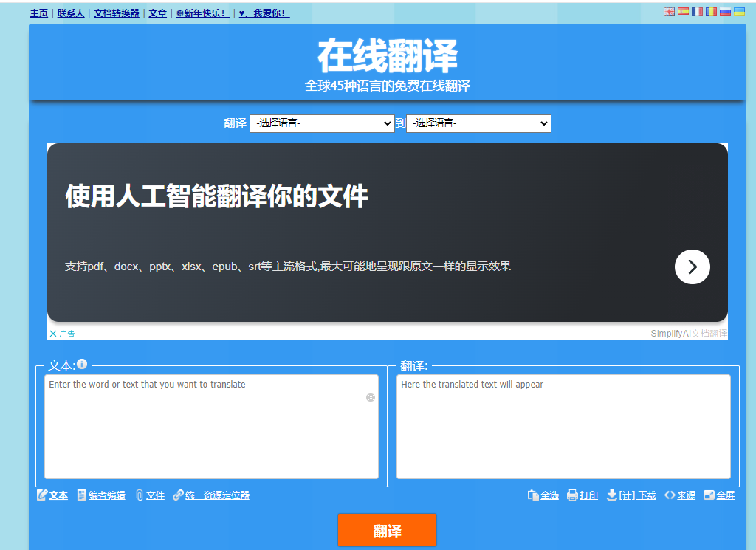Click the arrow button on the ad banner
The image size is (756, 550).
(692, 267)
